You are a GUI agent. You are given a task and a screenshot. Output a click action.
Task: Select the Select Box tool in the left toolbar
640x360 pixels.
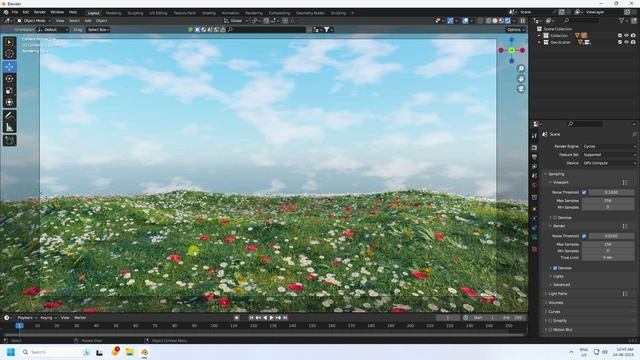pyautogui.click(x=9, y=42)
